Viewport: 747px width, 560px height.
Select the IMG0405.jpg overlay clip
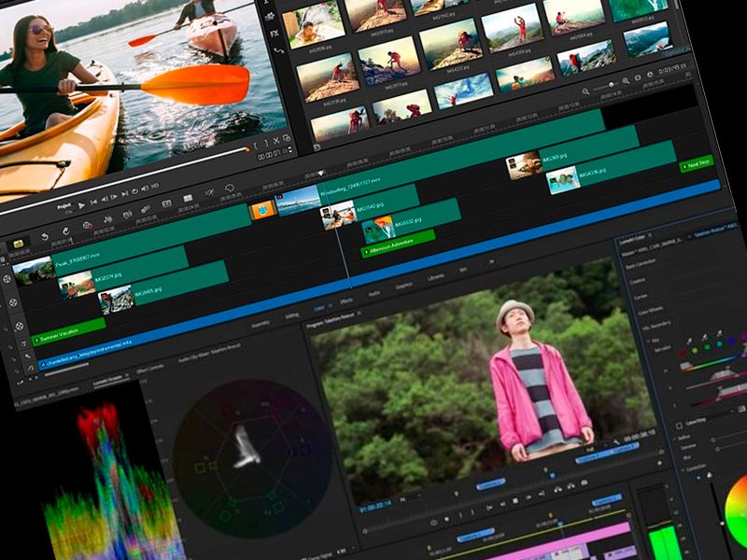(x=162, y=289)
